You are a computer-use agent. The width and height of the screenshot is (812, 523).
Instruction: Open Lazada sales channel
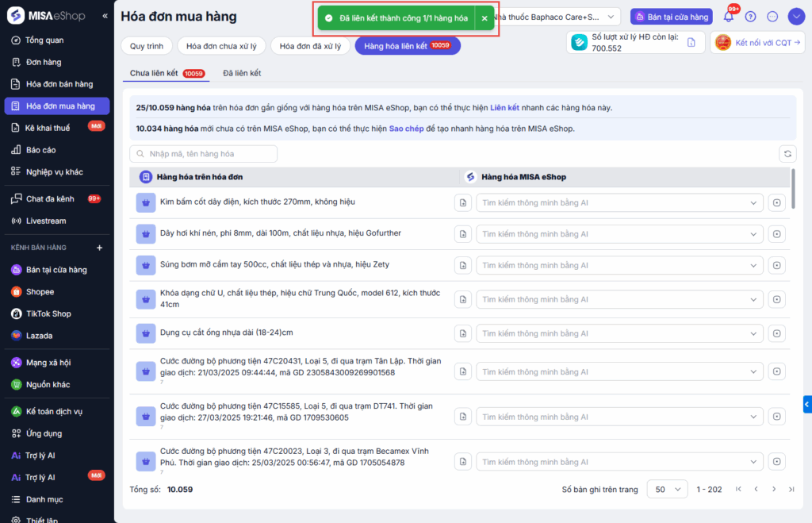pos(57,336)
